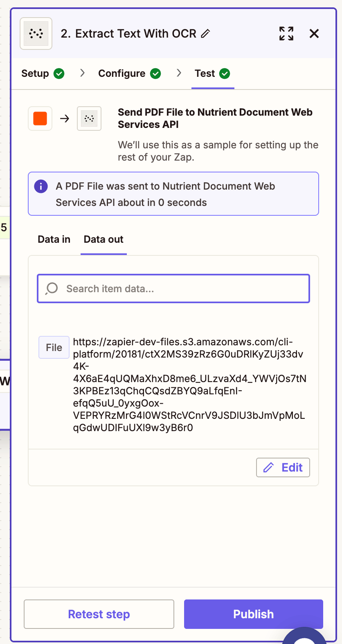The height and width of the screenshot is (644, 342).
Task: Expand the panel with the fullscreen icon
Action: click(x=286, y=34)
